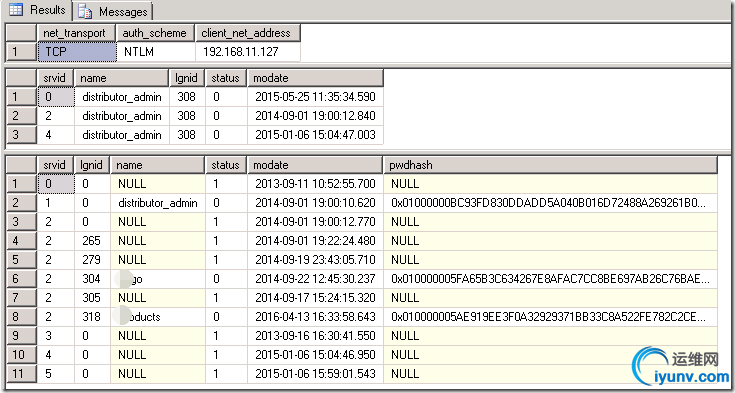Image resolution: width=735 pixels, height=393 pixels.
Task: Click the 2015-01-06 15:59:01.543 cell
Action: tap(315, 374)
